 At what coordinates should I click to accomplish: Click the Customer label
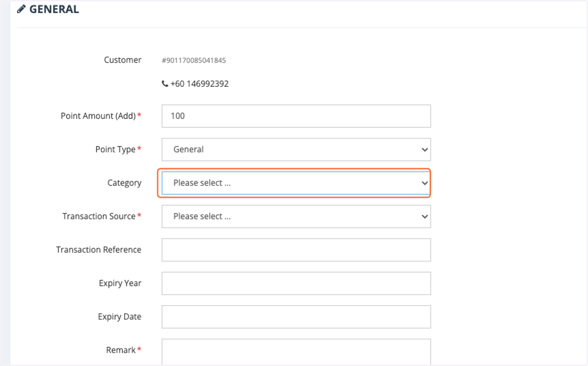pos(122,60)
